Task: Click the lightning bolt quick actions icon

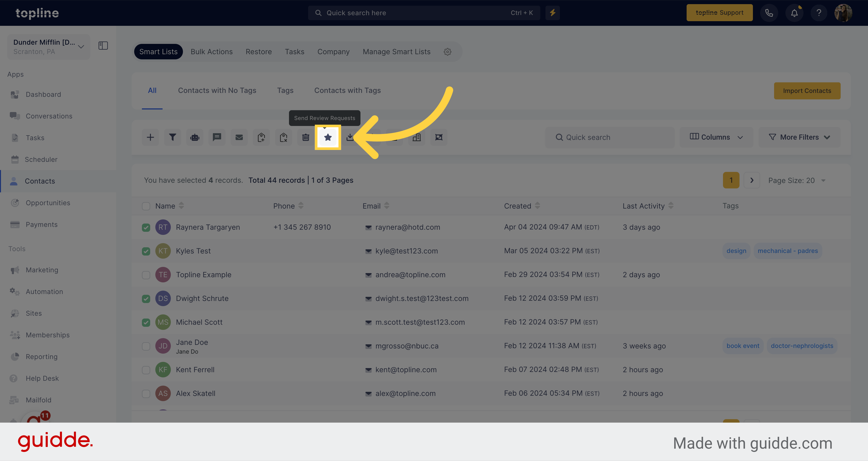Action: pyautogui.click(x=552, y=13)
